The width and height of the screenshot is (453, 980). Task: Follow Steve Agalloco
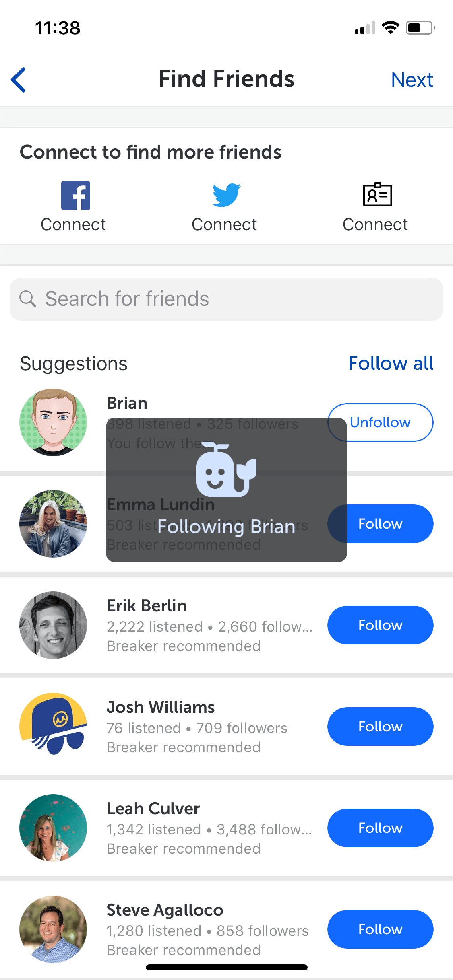click(381, 929)
